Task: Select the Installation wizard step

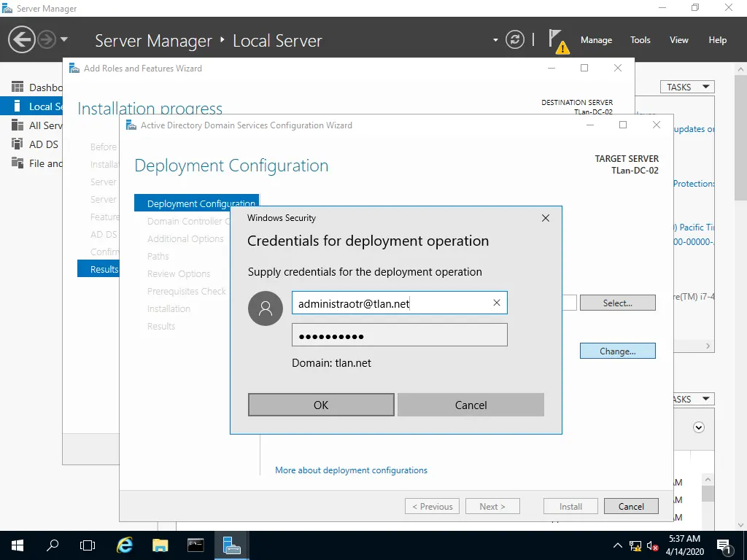Action: (169, 308)
